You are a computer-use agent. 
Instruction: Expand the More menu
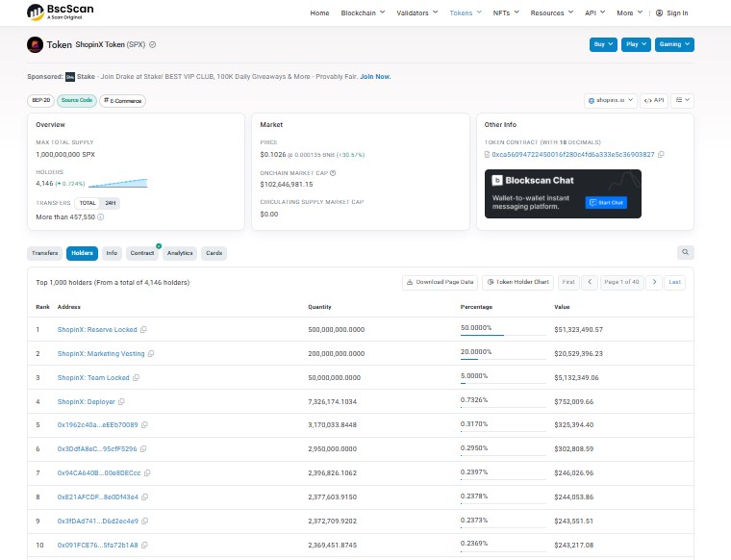[x=629, y=13]
